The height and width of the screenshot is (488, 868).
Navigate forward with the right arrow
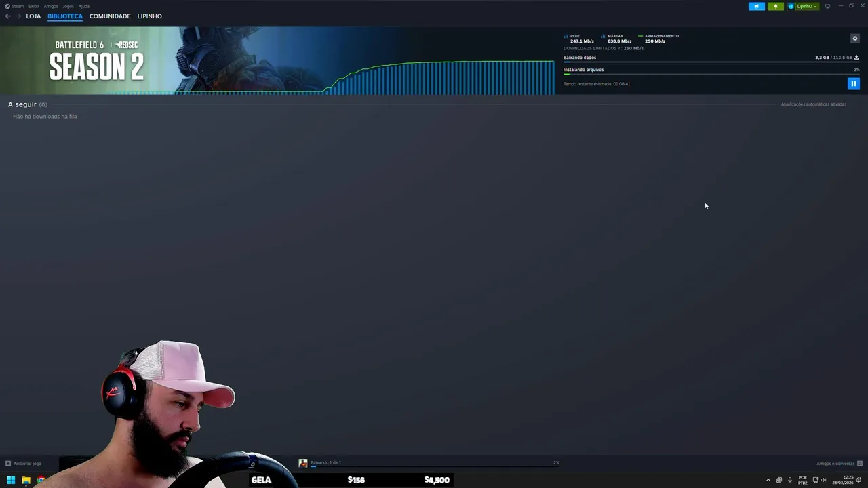18,16
